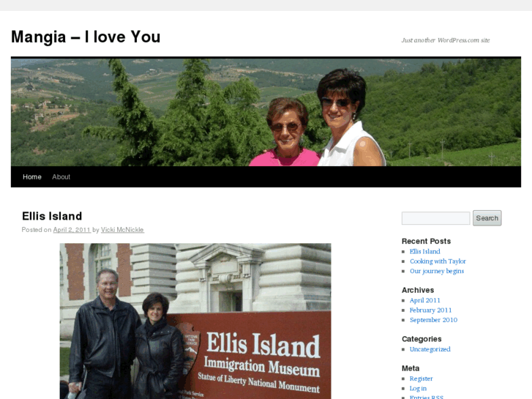
Task: Open the Uncategorized category
Action: pos(430,349)
